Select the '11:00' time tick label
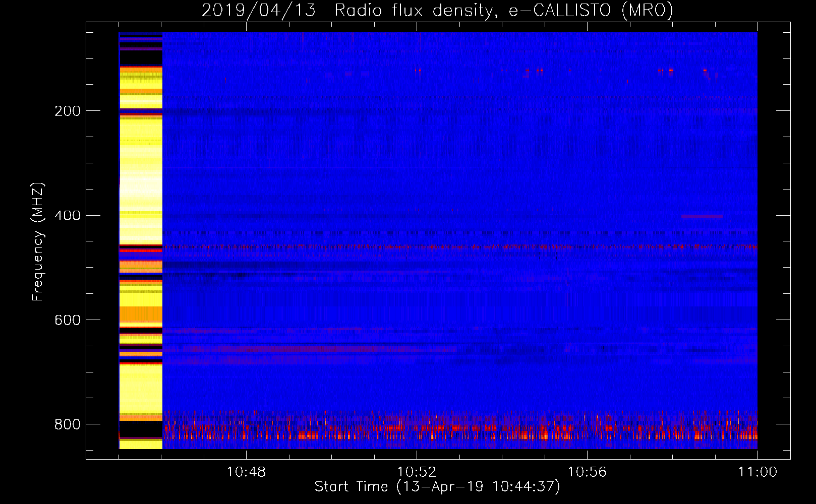The height and width of the screenshot is (504, 816). click(757, 472)
